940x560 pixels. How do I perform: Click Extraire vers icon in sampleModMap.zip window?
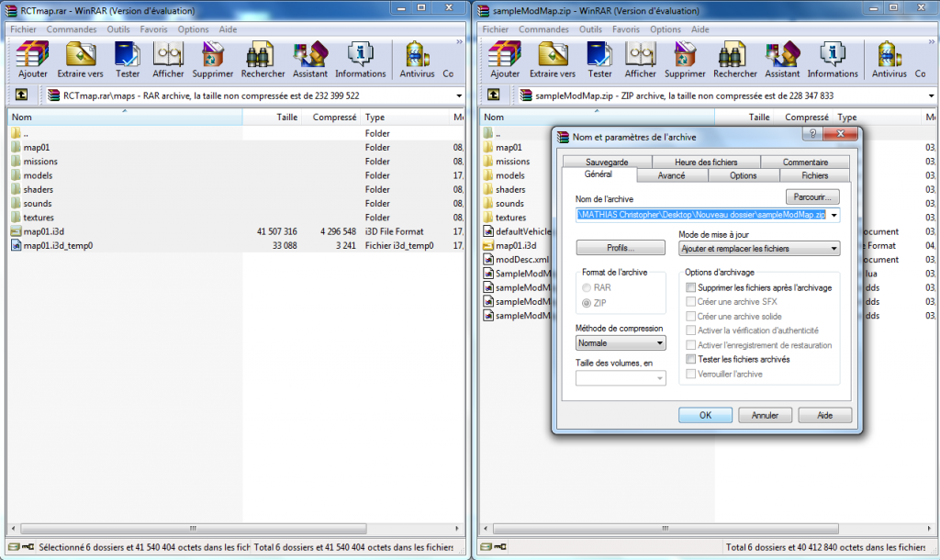coord(553,60)
